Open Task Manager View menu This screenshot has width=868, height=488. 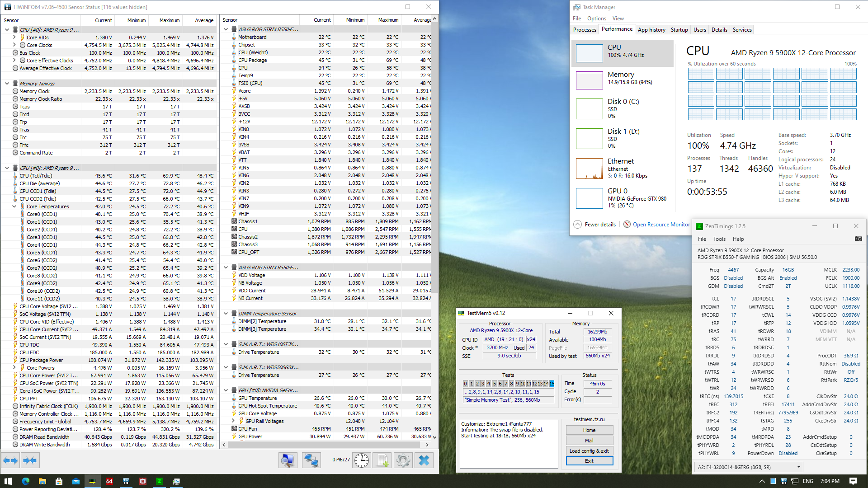618,19
